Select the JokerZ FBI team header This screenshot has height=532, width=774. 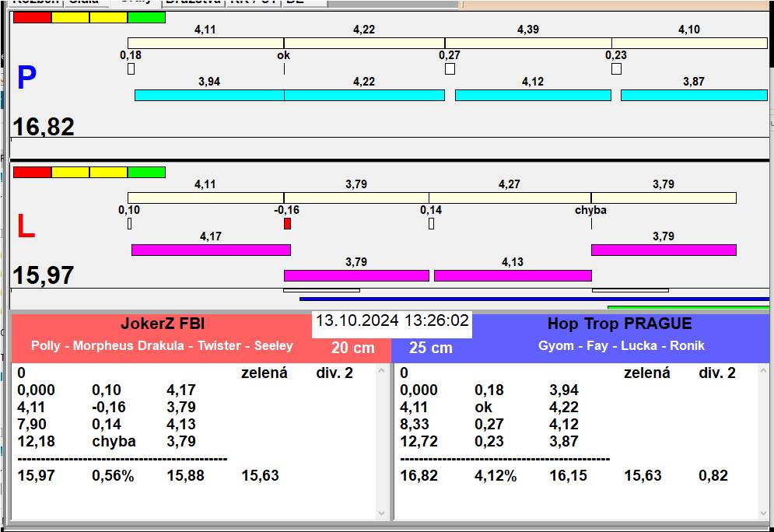tap(163, 324)
